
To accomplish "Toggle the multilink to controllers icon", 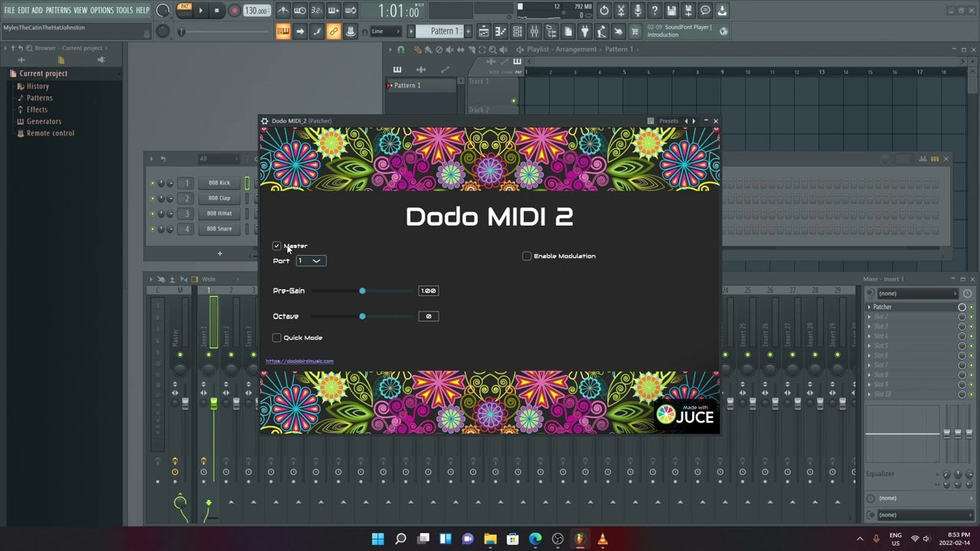I will [334, 31].
